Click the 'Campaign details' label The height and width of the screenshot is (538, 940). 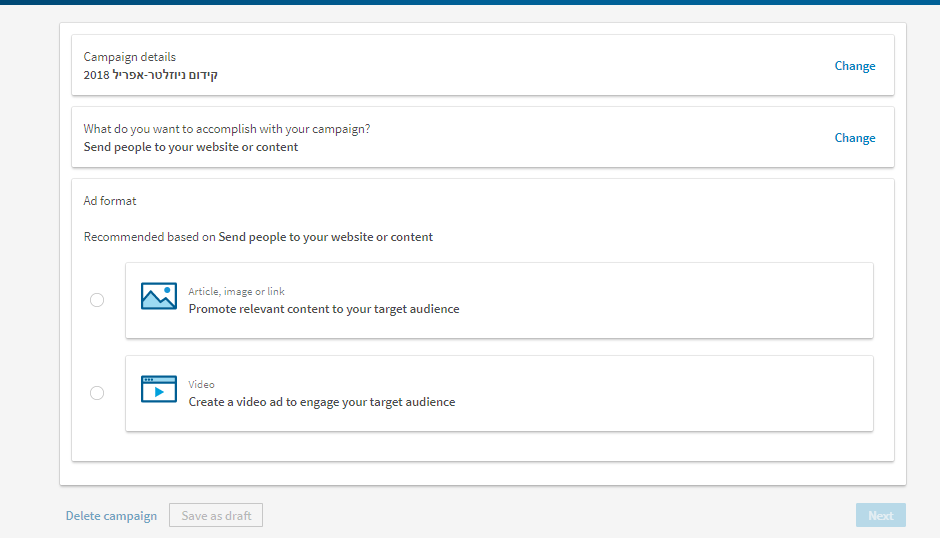tap(129, 57)
